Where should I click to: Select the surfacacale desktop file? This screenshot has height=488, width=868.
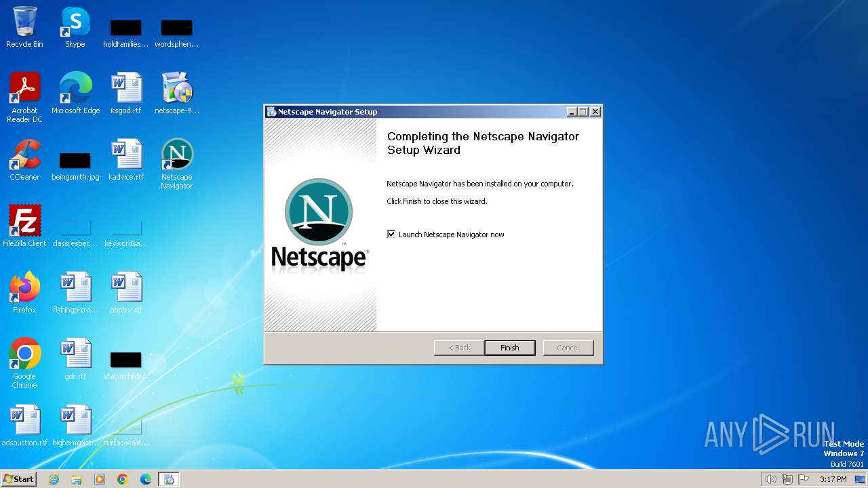point(126,431)
